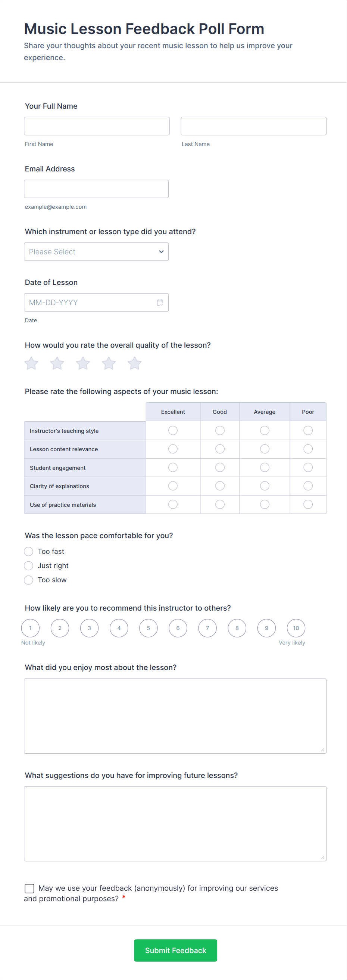347x980 pixels.
Task: Rate Use of practice materials as Poor
Action: pyautogui.click(x=308, y=505)
